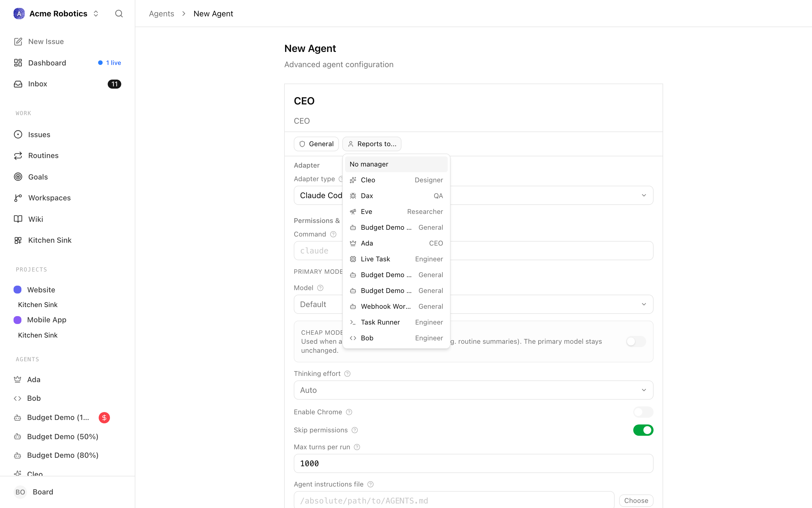Image resolution: width=812 pixels, height=508 pixels.
Task: Open the Thinking effort Auto dropdown
Action: pos(473,390)
